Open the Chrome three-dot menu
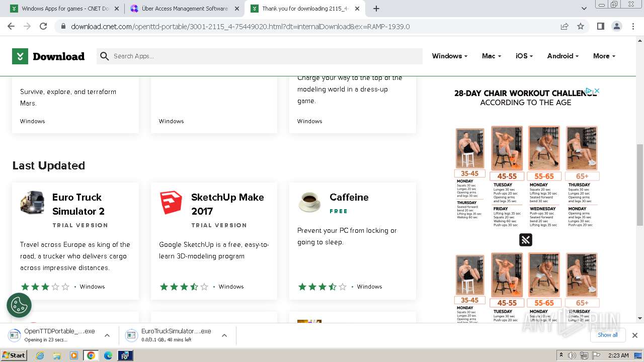Image resolution: width=644 pixels, height=362 pixels. 632,26
